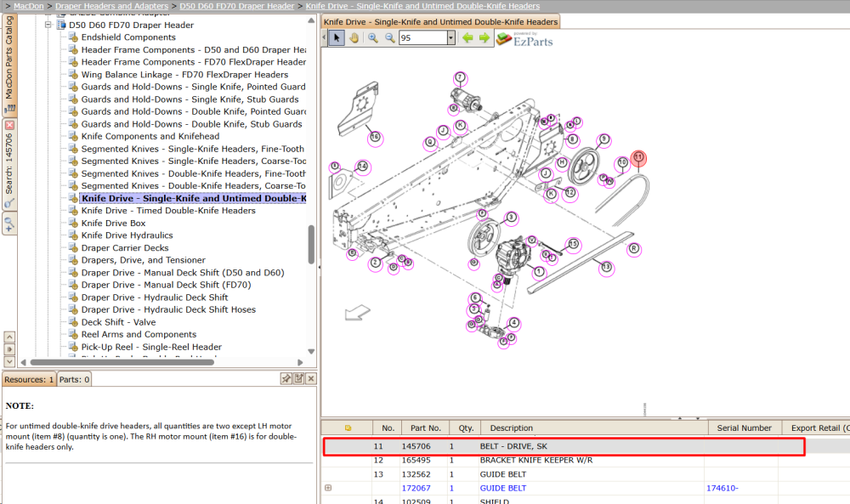
Task: Click the note icon column header
Action: point(348,428)
